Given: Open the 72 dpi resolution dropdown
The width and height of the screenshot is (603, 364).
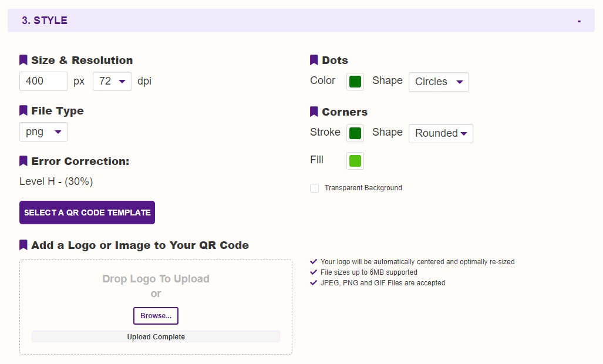Looking at the screenshot, I should point(112,81).
